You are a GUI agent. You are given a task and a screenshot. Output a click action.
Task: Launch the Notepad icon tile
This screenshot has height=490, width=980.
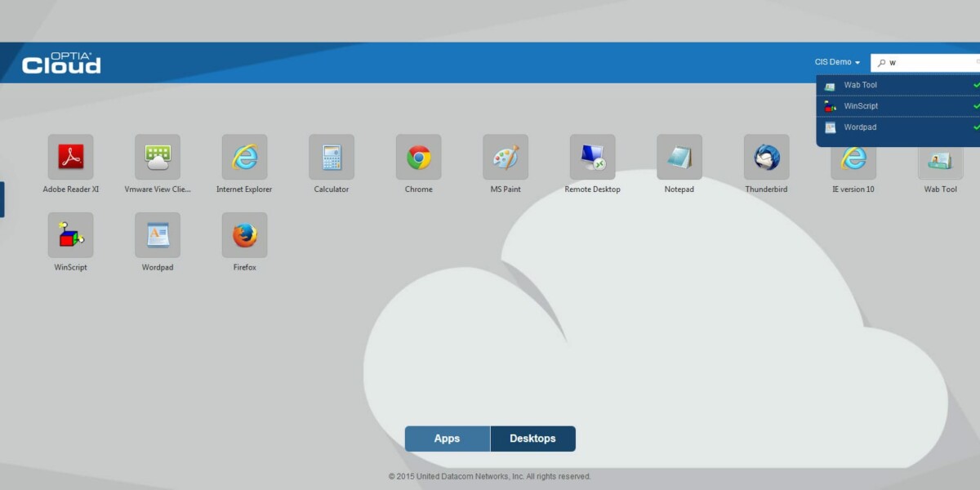[679, 157]
